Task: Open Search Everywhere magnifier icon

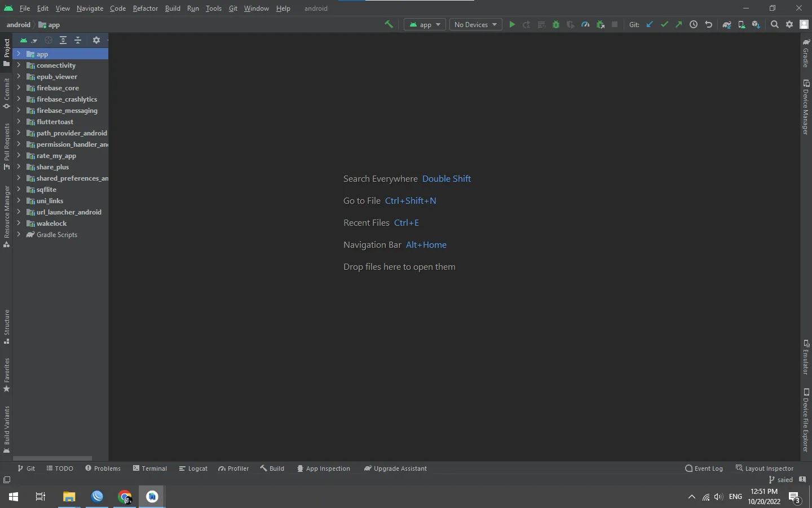Action: pos(775,24)
